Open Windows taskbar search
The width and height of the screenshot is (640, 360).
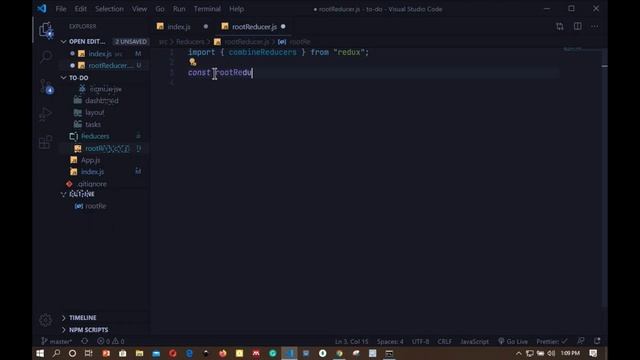[x=56, y=353]
